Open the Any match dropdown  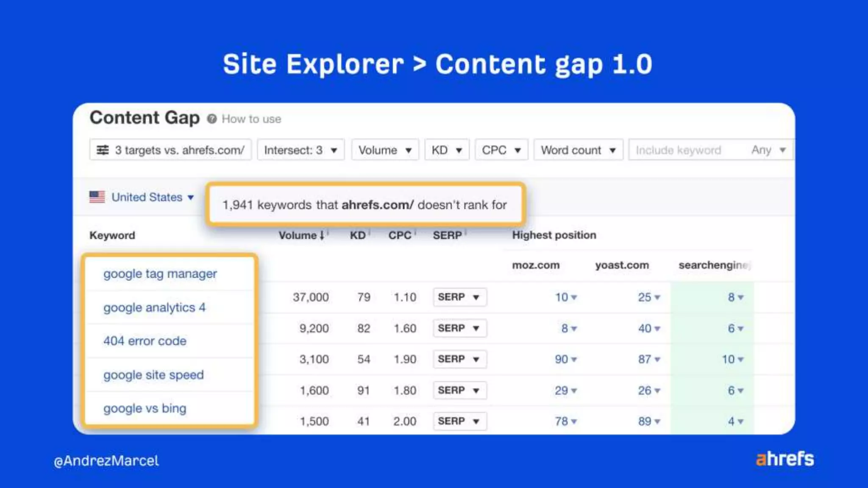pyautogui.click(x=769, y=150)
